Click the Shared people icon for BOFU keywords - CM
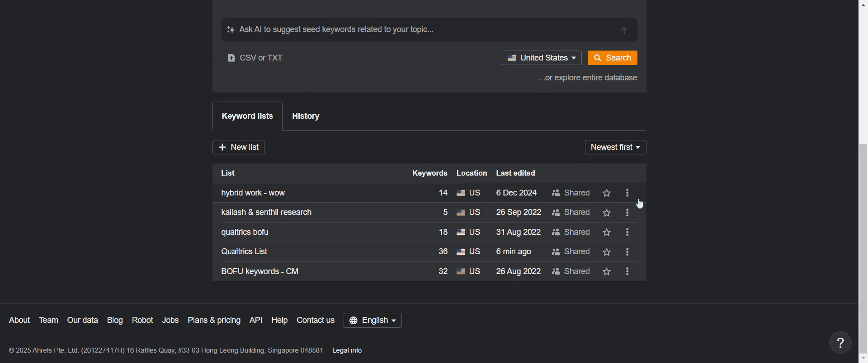The width and height of the screenshot is (868, 363). tap(556, 272)
